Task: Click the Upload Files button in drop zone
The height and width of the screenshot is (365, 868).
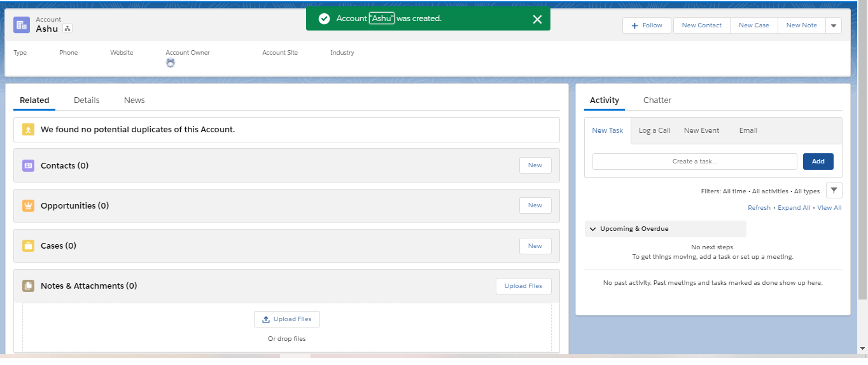Action: coord(287,319)
